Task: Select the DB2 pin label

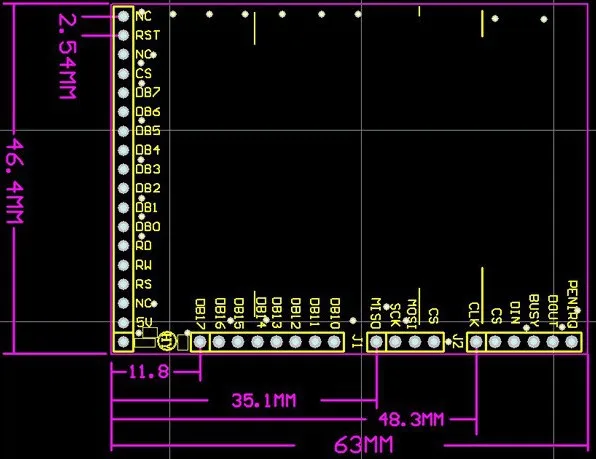Action: [x=147, y=188]
